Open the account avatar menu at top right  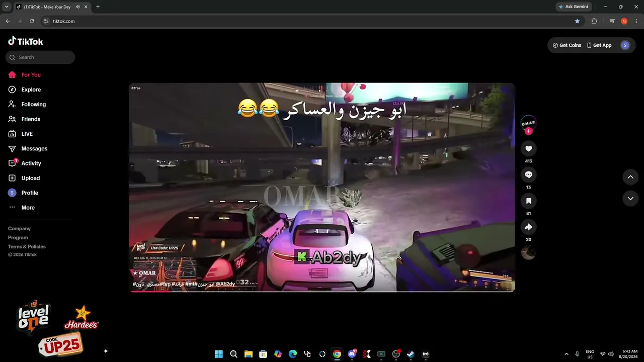[625, 45]
